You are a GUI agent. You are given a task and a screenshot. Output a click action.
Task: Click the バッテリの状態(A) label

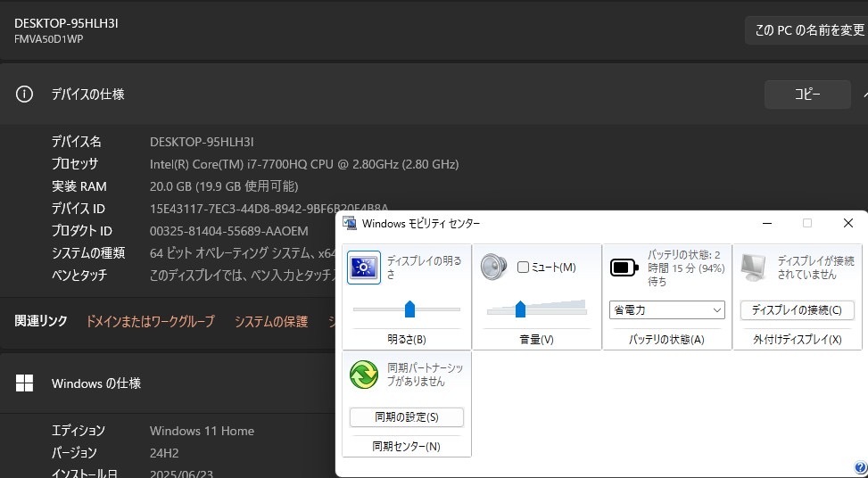[666, 340]
